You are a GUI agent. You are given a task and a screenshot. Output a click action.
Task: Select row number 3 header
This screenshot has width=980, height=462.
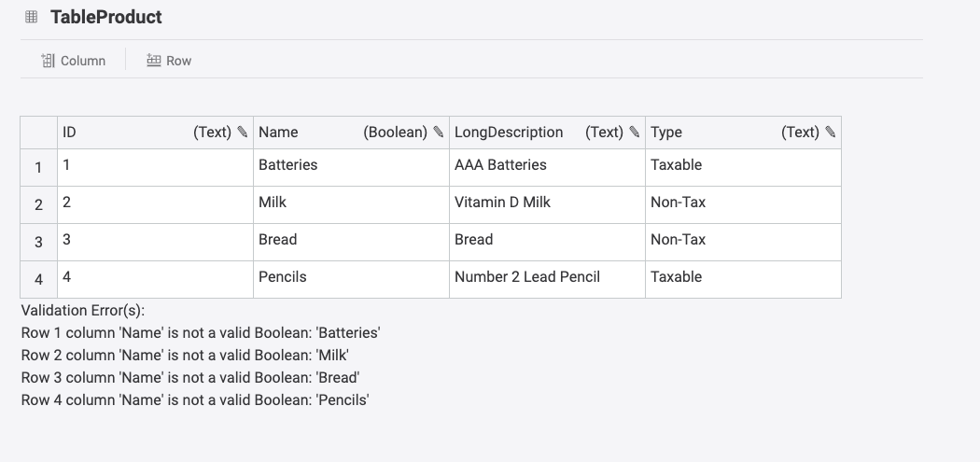point(38,243)
